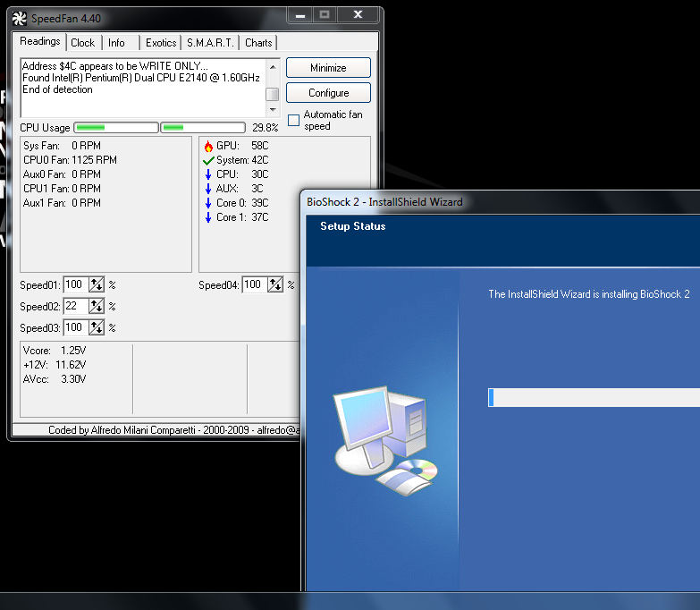The width and height of the screenshot is (700, 610).
Task: Click the BioShock 2 InstallShield Wizard title bar
Action: coord(501,202)
